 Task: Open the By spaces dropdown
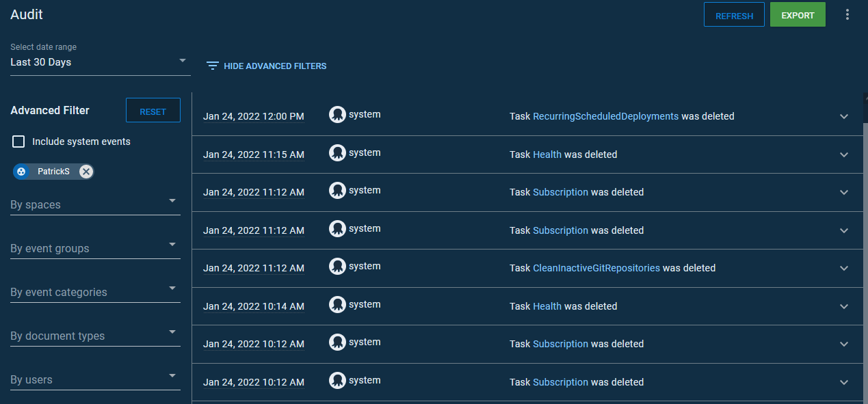[x=95, y=204]
